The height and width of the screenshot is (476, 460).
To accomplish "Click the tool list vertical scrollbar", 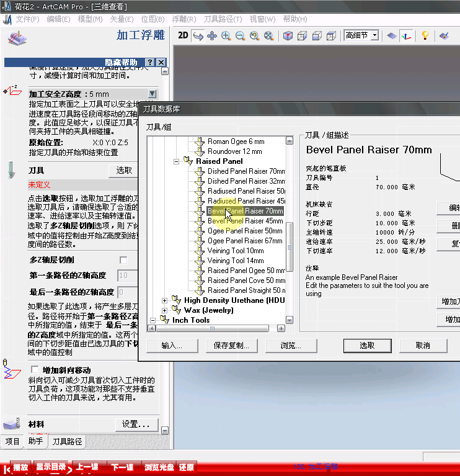I will coord(290,248).
